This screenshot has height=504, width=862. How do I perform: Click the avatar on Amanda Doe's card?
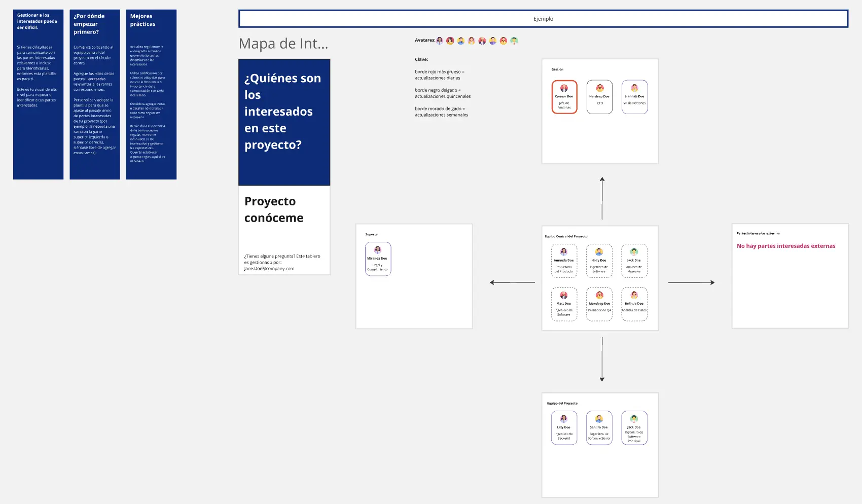[563, 252]
